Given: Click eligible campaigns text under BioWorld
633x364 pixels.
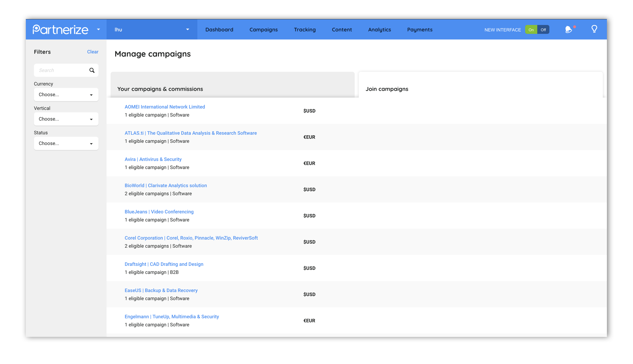Looking at the screenshot, I should [158, 194].
